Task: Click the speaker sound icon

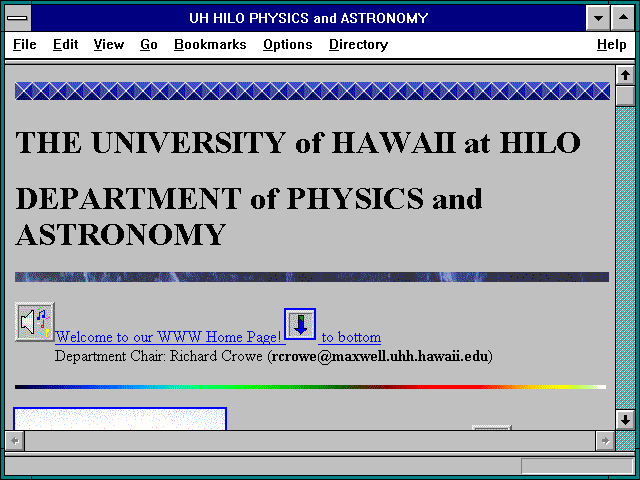Action: click(35, 322)
